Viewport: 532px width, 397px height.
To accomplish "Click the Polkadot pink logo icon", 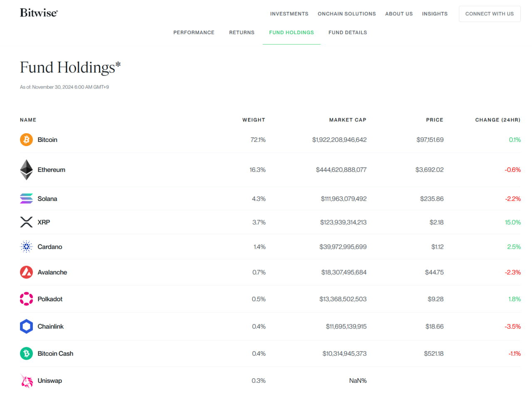I will coord(26,299).
